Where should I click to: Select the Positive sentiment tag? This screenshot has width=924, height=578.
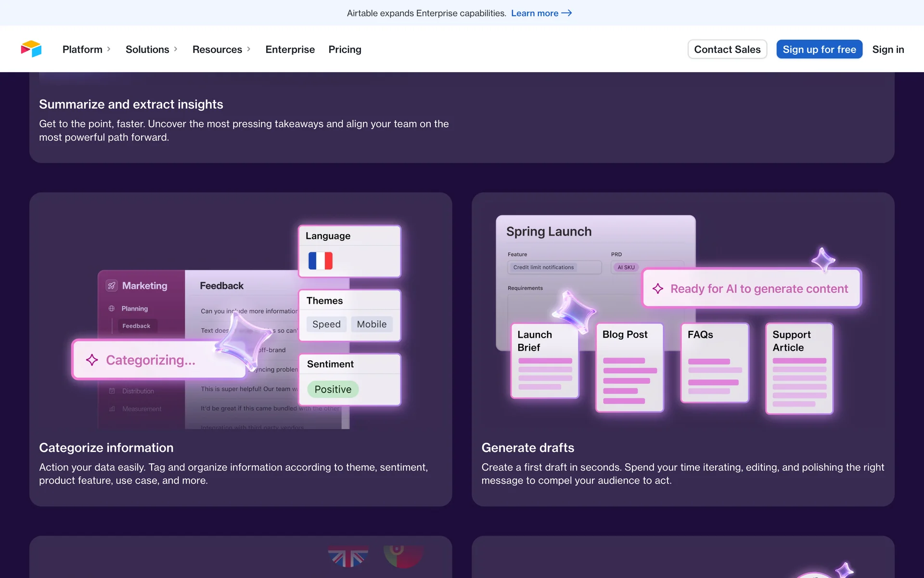pos(333,389)
